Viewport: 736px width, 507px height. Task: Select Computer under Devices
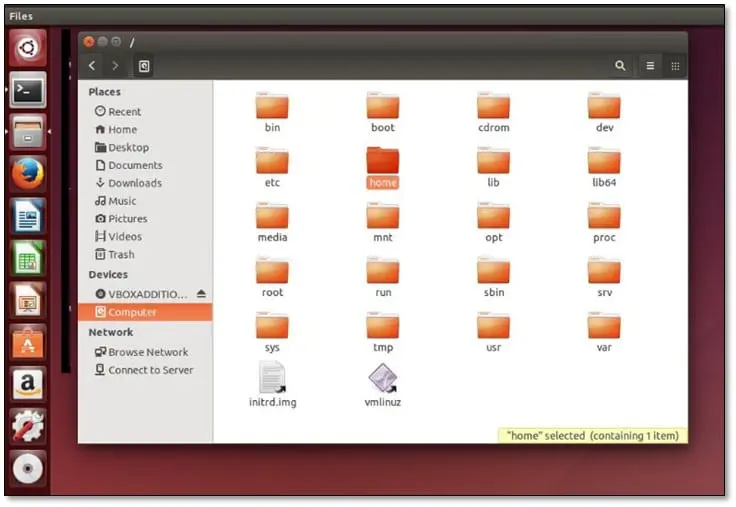pyautogui.click(x=132, y=312)
